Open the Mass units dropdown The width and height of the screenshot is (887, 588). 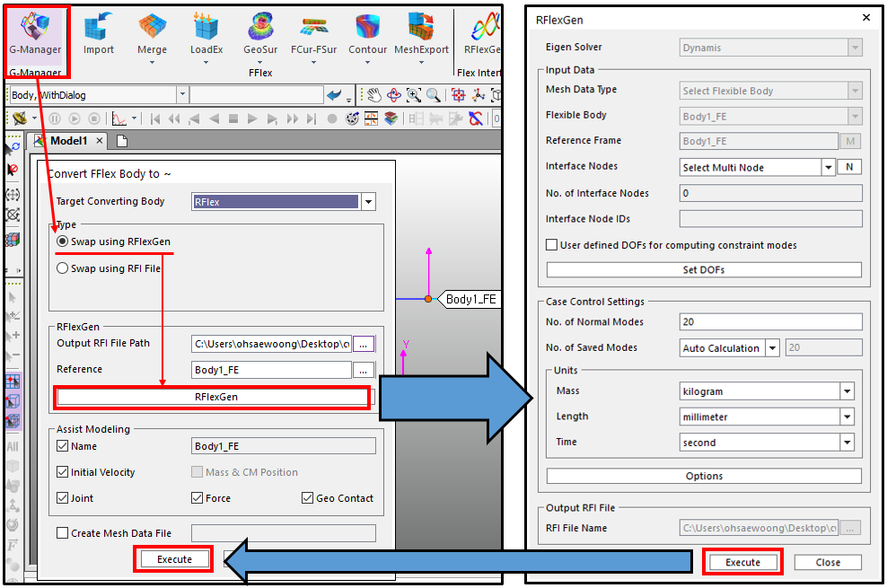[x=847, y=391]
